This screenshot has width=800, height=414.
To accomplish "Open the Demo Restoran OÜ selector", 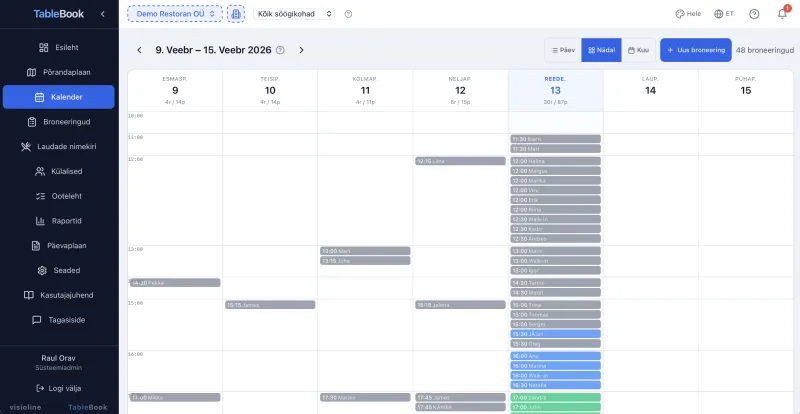I will [x=175, y=14].
